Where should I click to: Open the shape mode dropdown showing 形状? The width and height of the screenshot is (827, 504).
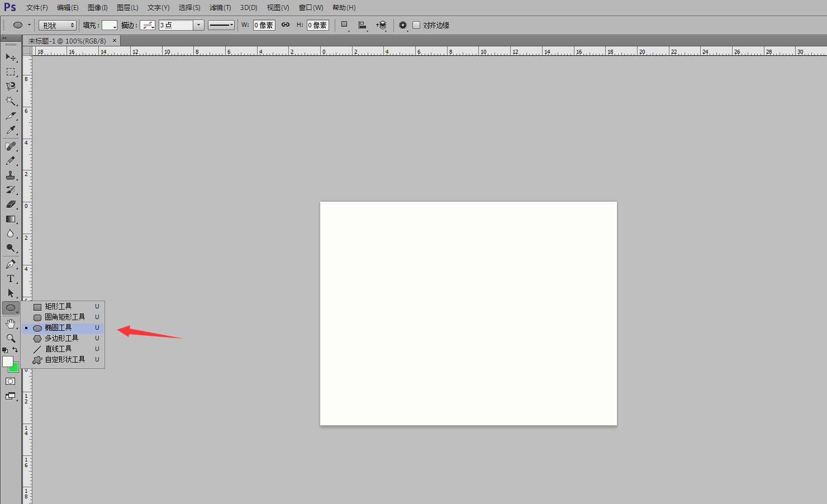pos(57,25)
